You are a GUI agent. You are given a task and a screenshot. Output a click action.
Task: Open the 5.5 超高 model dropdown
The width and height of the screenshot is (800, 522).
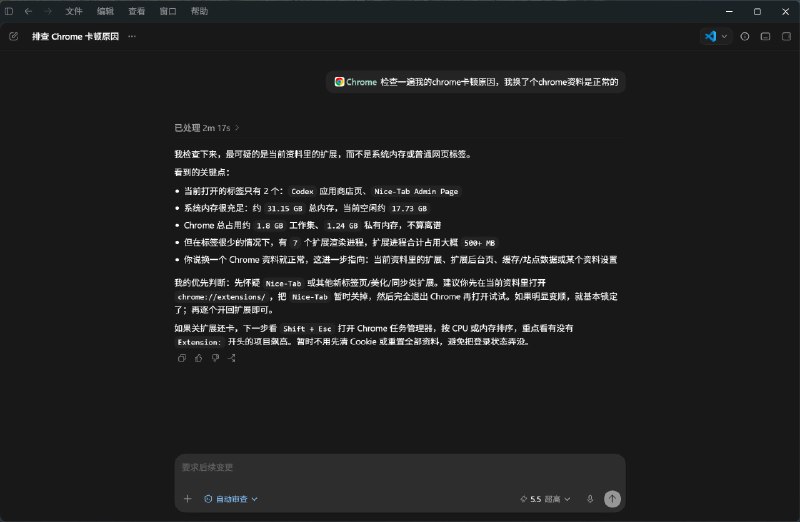click(545, 499)
